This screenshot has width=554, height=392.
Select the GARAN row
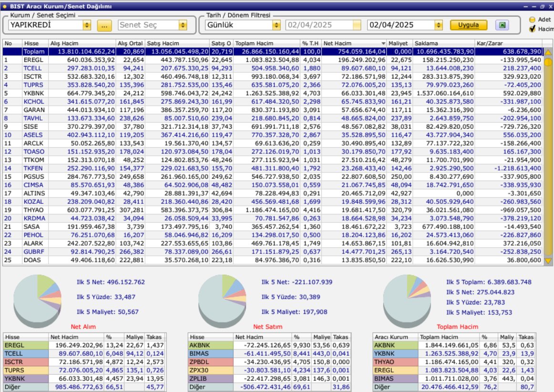point(272,110)
